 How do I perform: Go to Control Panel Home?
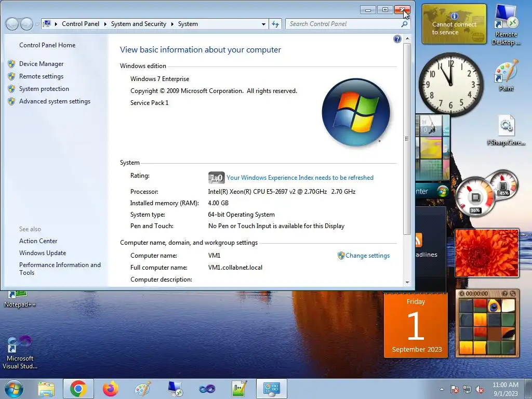pyautogui.click(x=47, y=45)
